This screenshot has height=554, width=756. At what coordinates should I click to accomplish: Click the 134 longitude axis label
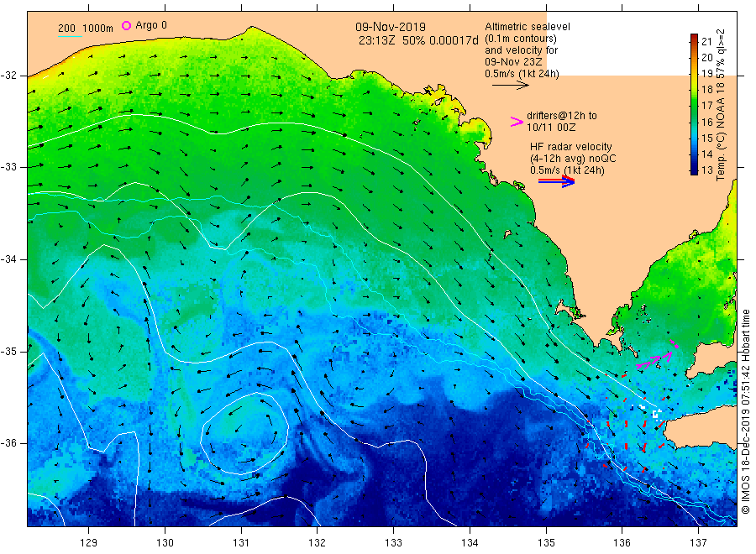click(470, 543)
